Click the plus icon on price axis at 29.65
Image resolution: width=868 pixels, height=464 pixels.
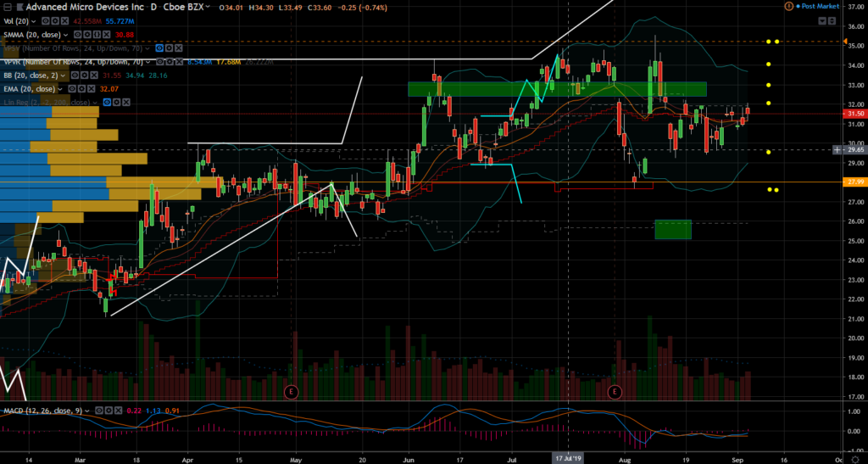(x=838, y=149)
